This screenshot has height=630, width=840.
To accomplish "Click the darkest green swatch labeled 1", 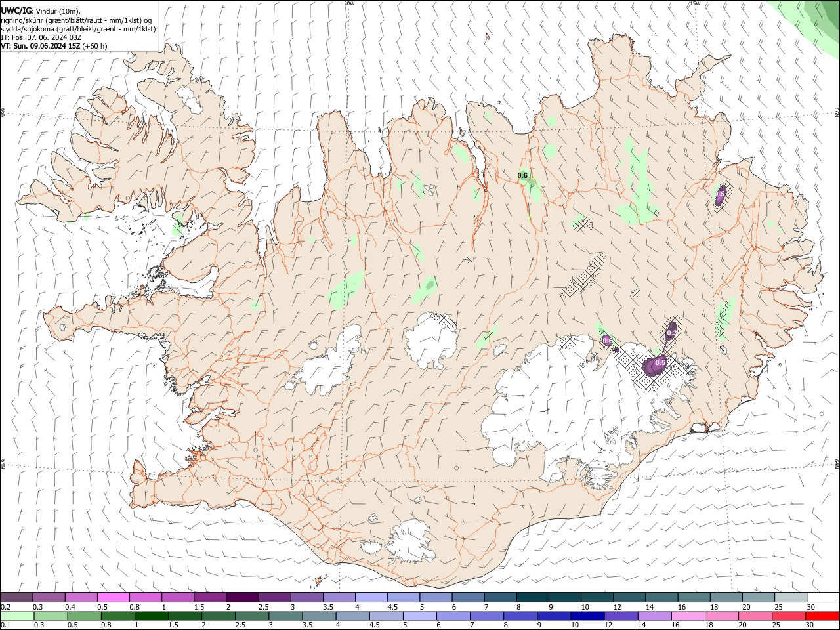I will tap(151, 616).
